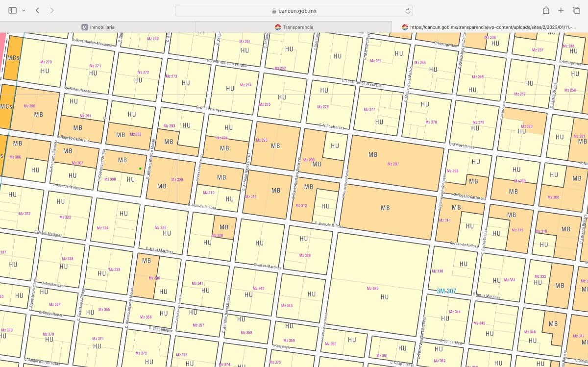This screenshot has height=367, width=588.
Task: Switch to the Inmobiliaria tab
Action: pos(98,27)
